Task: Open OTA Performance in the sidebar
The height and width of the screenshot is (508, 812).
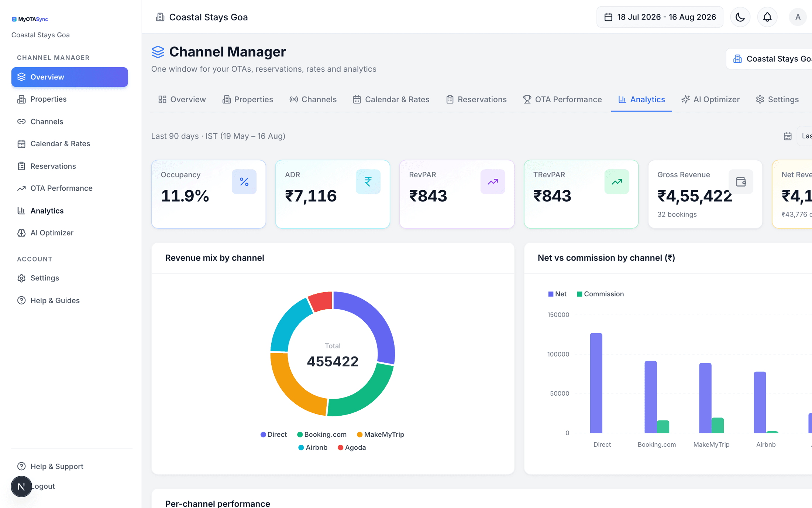Action: coord(70,188)
